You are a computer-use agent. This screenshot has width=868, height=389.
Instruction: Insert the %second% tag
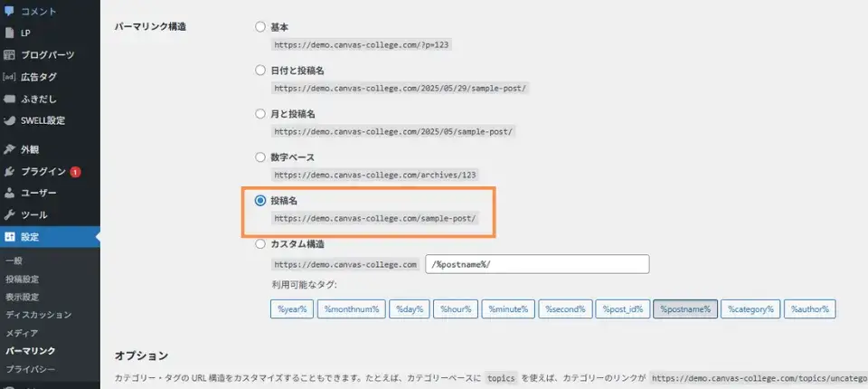[565, 309]
